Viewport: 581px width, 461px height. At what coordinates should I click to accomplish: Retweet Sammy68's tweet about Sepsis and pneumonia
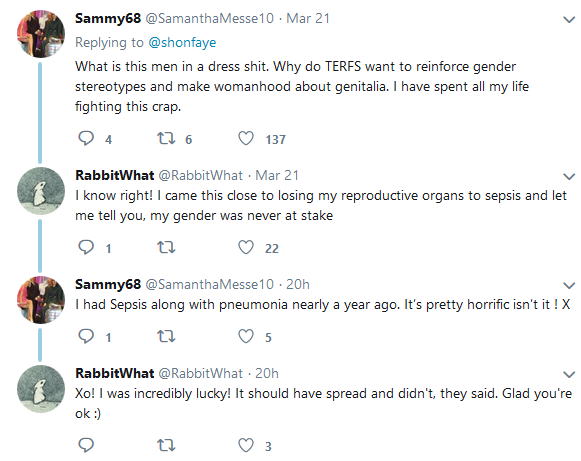point(166,336)
